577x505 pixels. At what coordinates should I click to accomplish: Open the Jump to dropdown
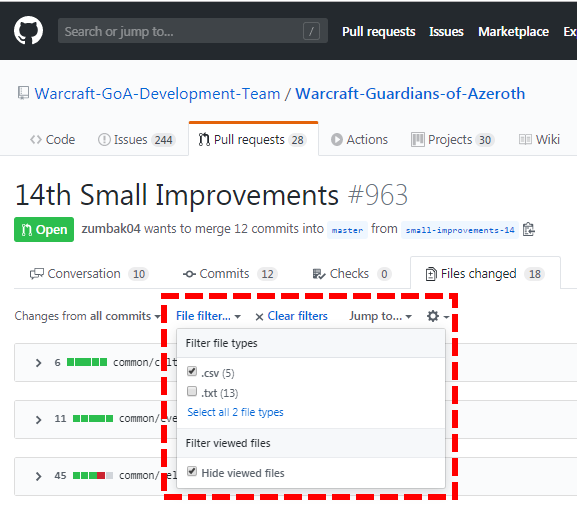tap(380, 316)
